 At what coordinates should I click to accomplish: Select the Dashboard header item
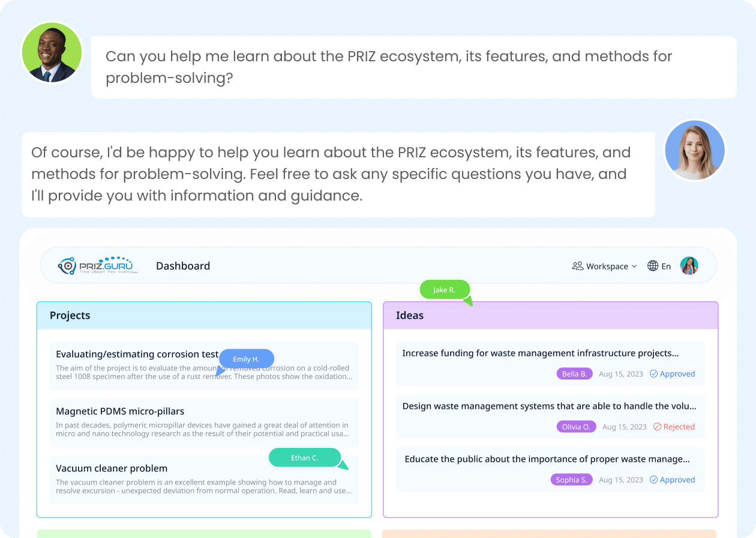(x=183, y=266)
